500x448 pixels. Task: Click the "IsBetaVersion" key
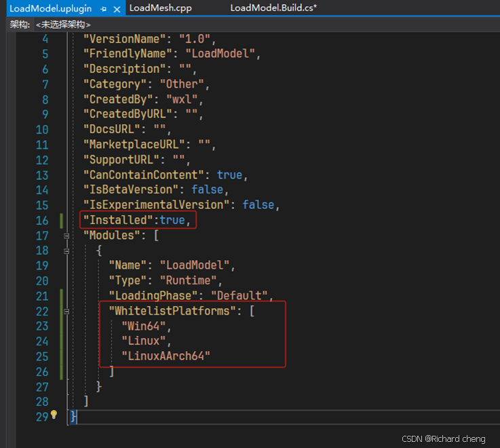pyautogui.click(x=131, y=189)
